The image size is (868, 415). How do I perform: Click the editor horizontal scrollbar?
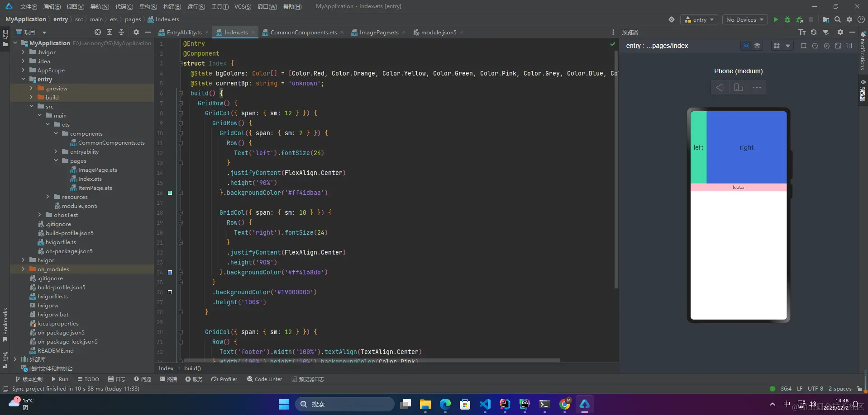(x=372, y=360)
